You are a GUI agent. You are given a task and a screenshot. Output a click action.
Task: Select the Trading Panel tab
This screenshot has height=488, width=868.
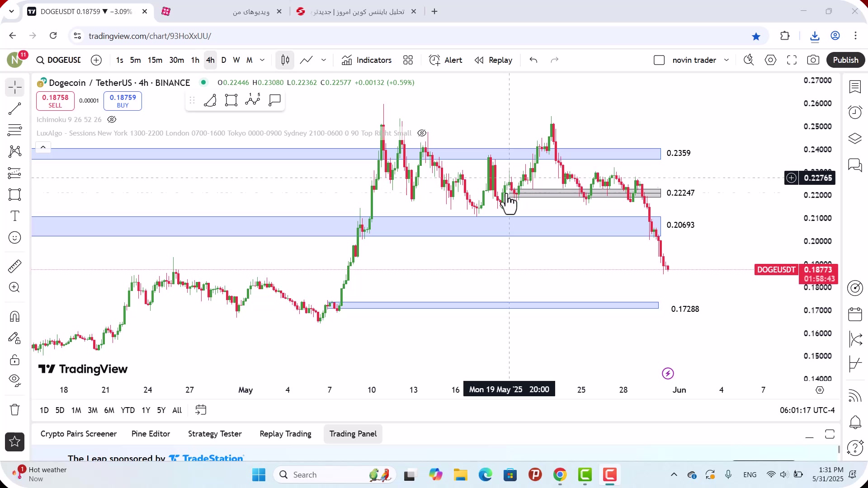tap(353, 434)
